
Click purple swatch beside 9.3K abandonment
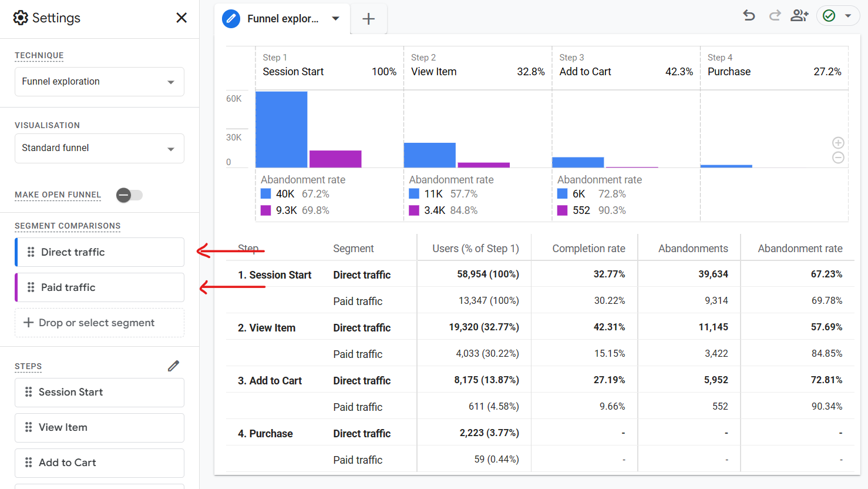point(266,210)
